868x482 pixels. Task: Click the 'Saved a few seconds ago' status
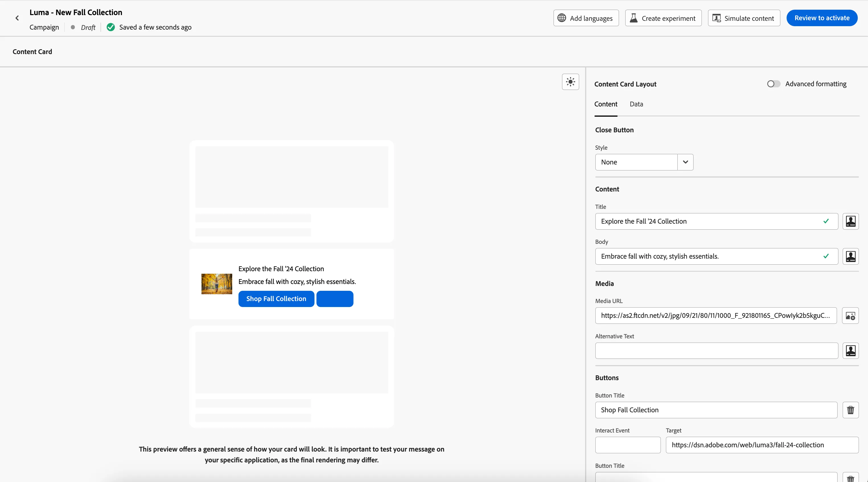pyautogui.click(x=155, y=27)
